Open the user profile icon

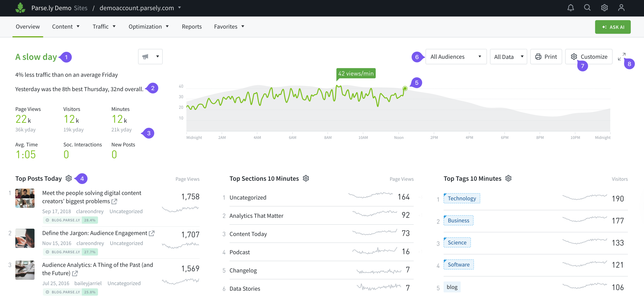point(621,8)
